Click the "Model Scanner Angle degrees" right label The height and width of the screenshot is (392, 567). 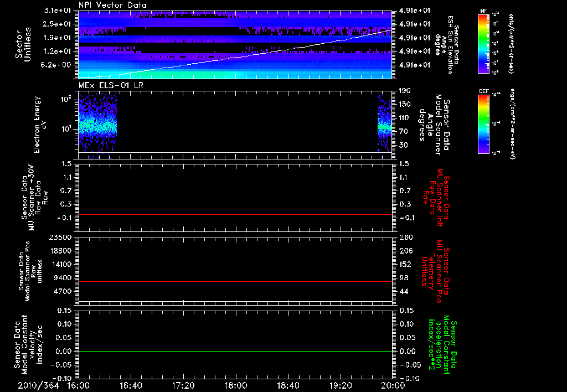pos(435,125)
